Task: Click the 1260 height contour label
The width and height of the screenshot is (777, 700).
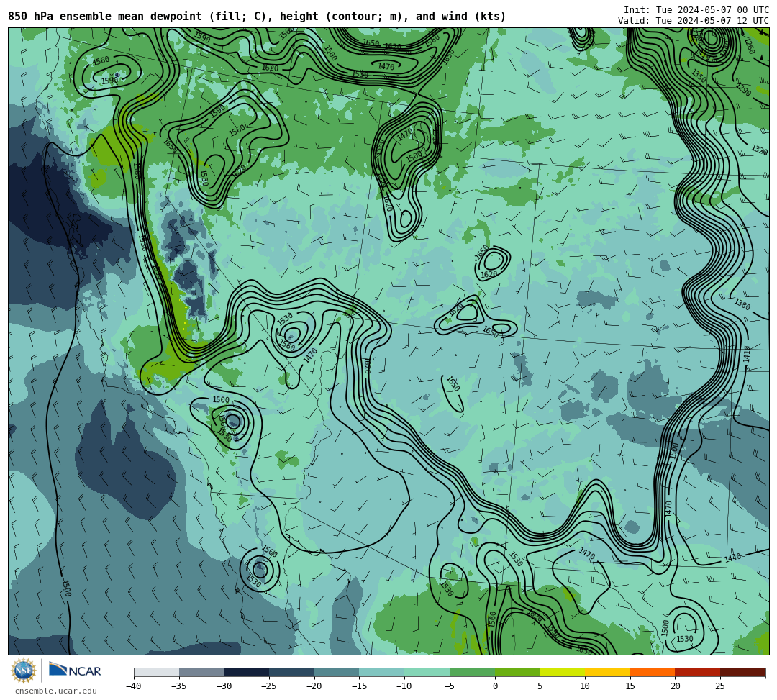Action: pyautogui.click(x=749, y=46)
